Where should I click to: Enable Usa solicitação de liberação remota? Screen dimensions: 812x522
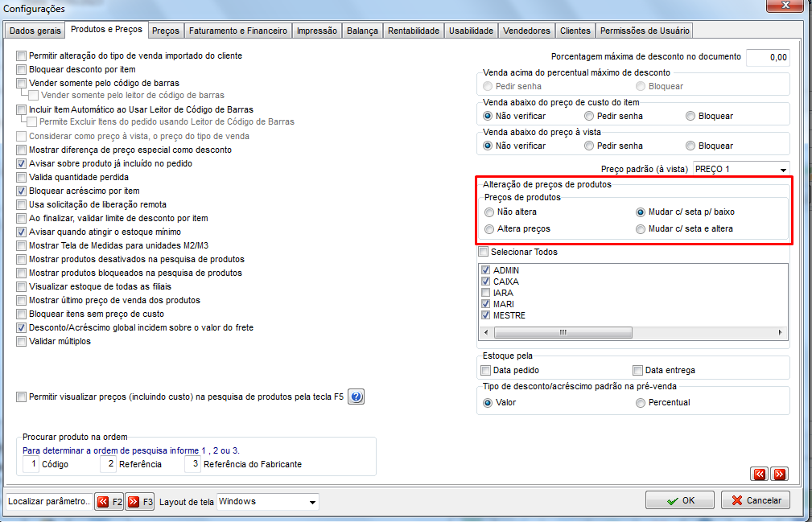tap(21, 205)
